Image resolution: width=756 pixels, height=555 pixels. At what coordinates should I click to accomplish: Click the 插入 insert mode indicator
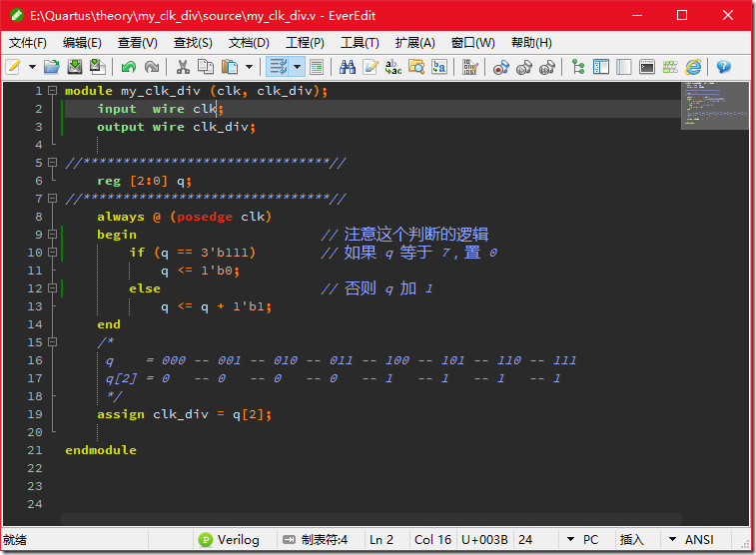pos(631,540)
